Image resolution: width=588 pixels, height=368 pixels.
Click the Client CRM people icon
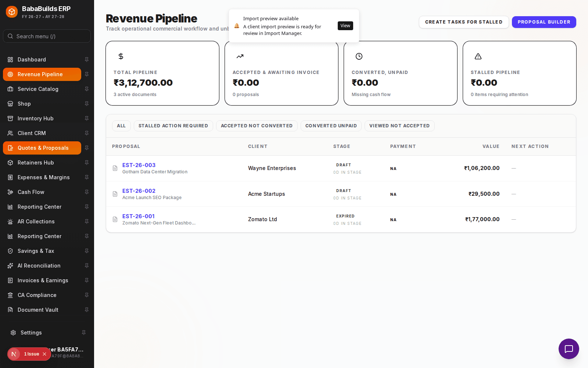click(10, 133)
